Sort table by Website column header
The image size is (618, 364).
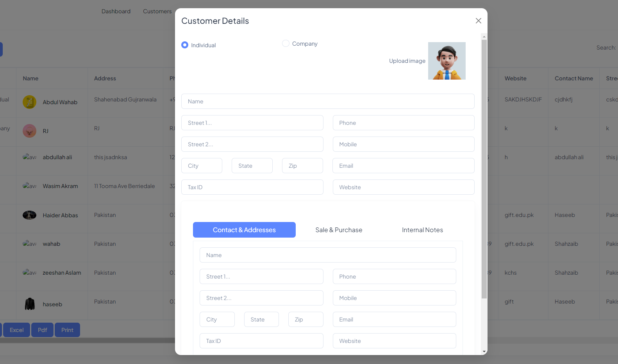tap(515, 78)
